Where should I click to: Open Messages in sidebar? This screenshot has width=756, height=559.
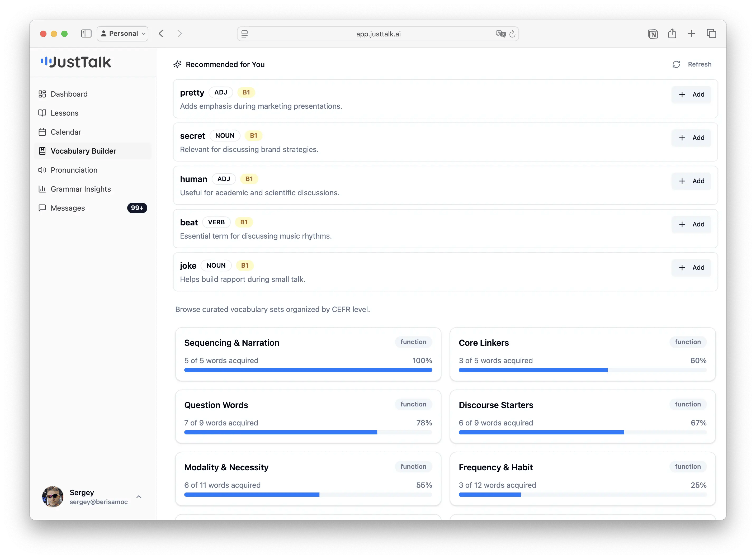point(93,208)
